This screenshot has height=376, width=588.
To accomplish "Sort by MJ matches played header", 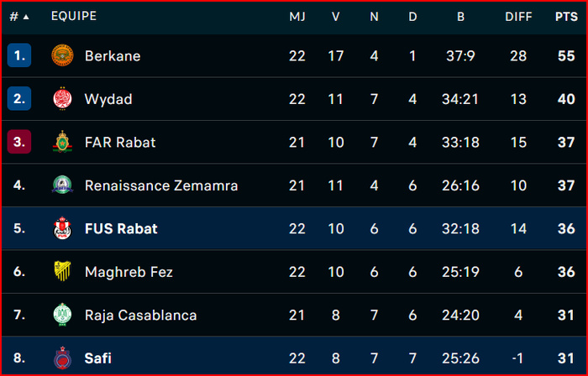I will [x=297, y=17].
